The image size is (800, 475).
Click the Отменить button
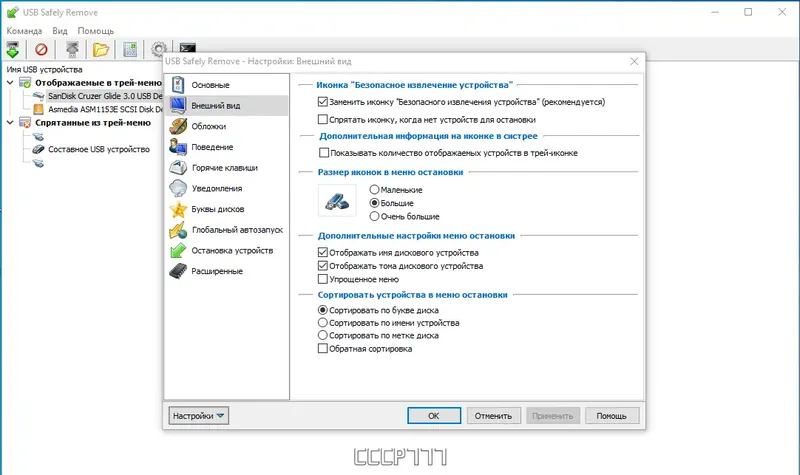pyautogui.click(x=493, y=416)
